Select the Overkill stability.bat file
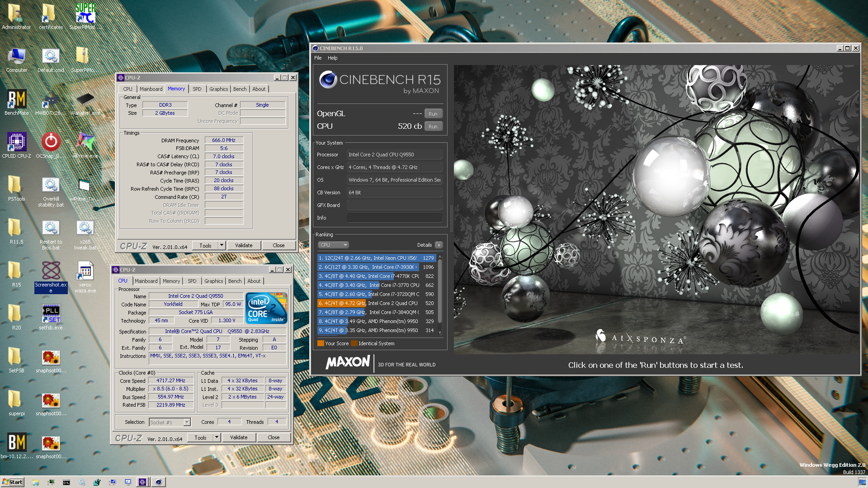Viewport: 868px width, 488px height. coord(51,192)
